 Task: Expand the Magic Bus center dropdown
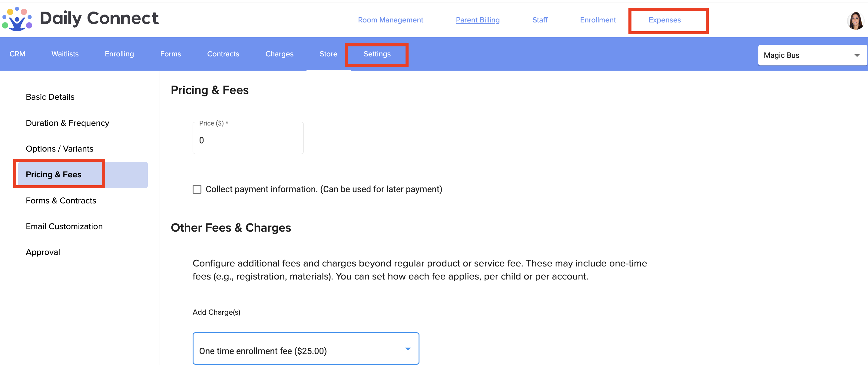click(x=812, y=55)
